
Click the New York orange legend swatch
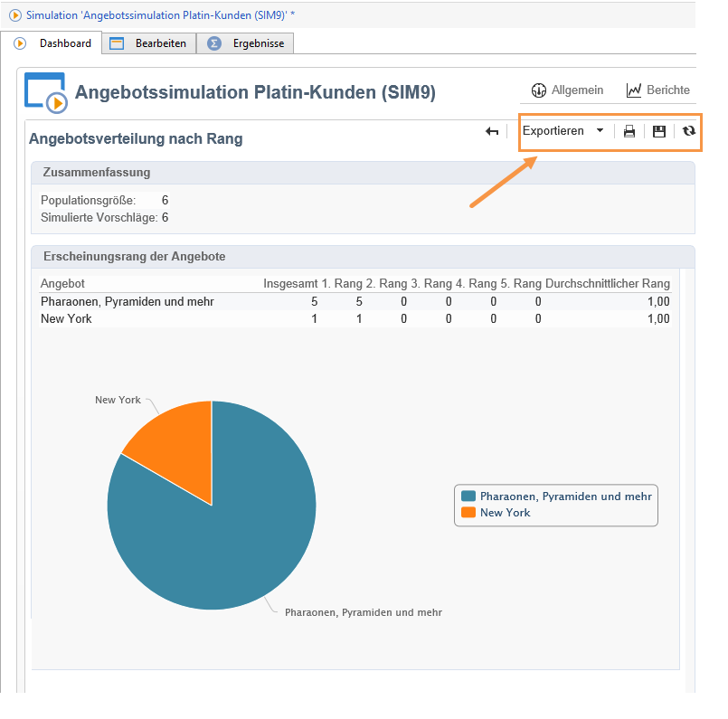[x=468, y=513]
